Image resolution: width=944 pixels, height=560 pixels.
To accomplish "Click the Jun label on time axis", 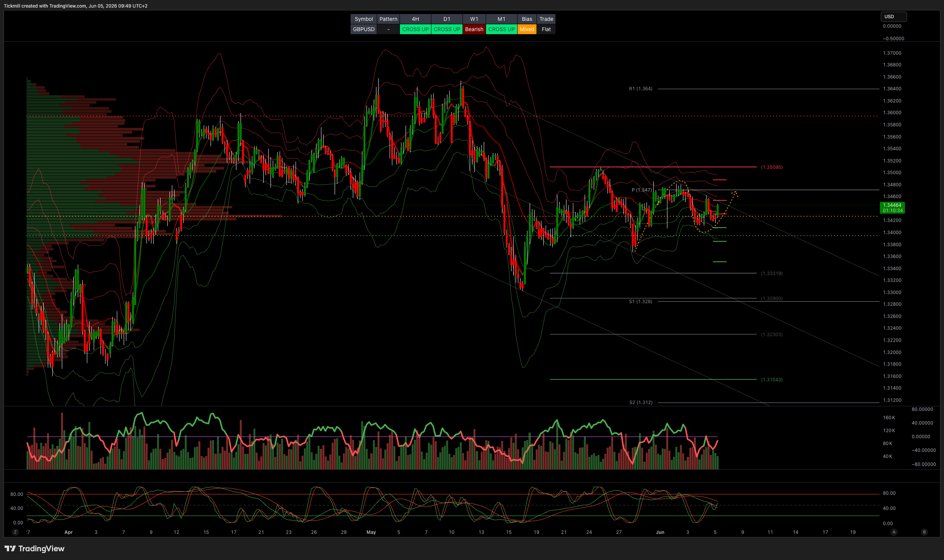I will 660,532.
